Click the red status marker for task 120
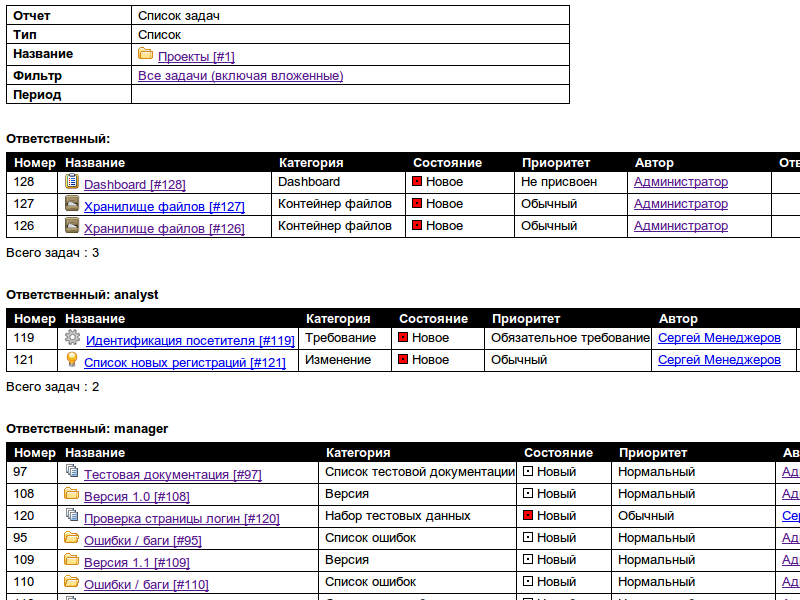This screenshot has height=600, width=800. 528,516
